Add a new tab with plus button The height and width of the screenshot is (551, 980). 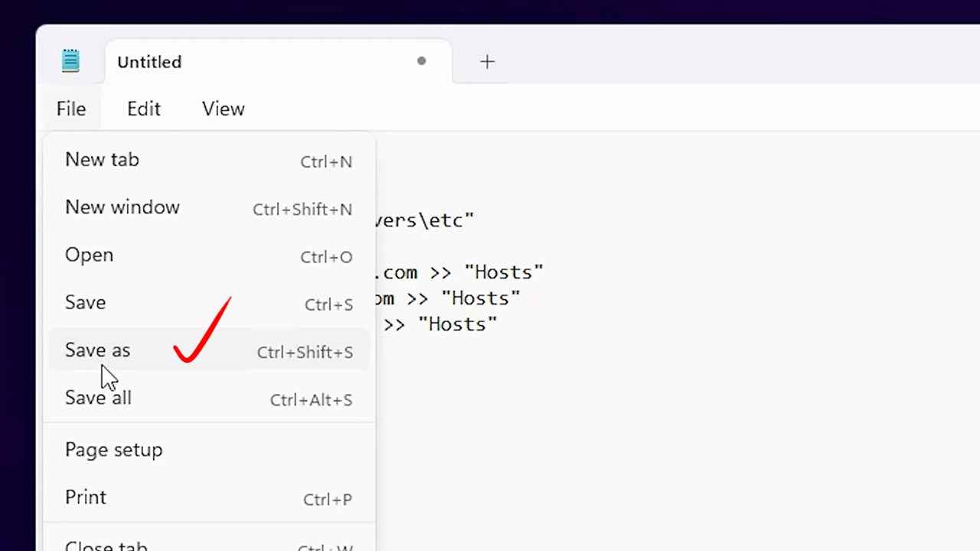pos(487,62)
